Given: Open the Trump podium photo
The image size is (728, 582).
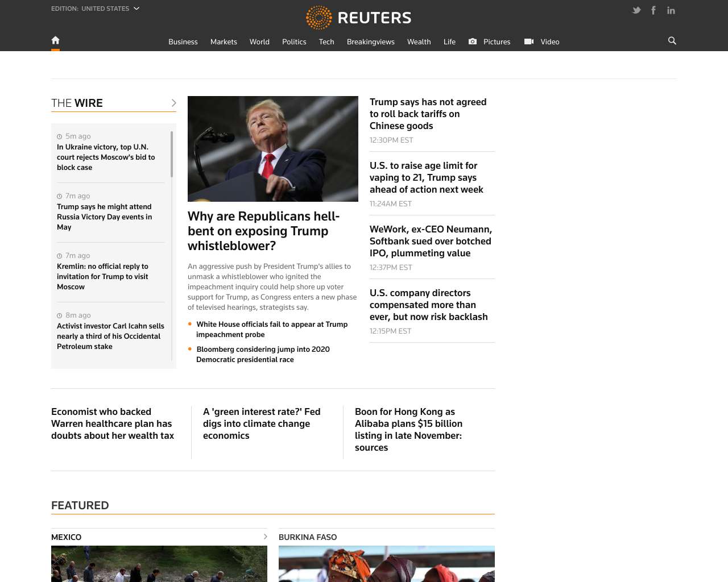Looking at the screenshot, I should click(x=273, y=149).
